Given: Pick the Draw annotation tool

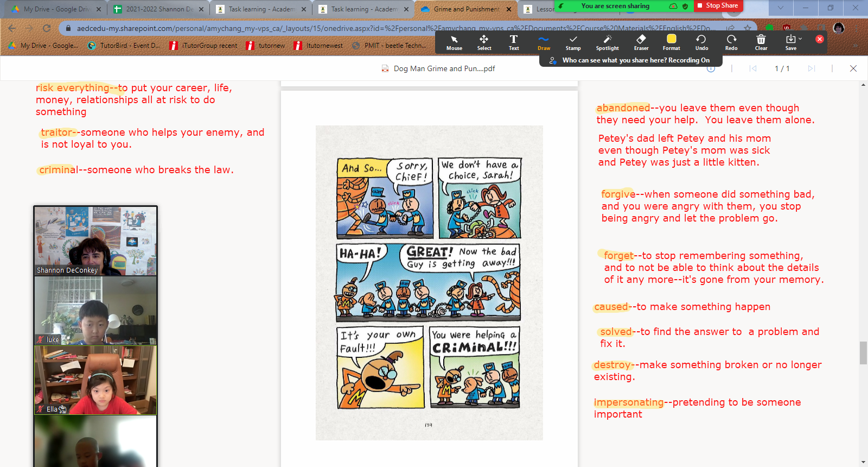Looking at the screenshot, I should pyautogui.click(x=544, y=42).
